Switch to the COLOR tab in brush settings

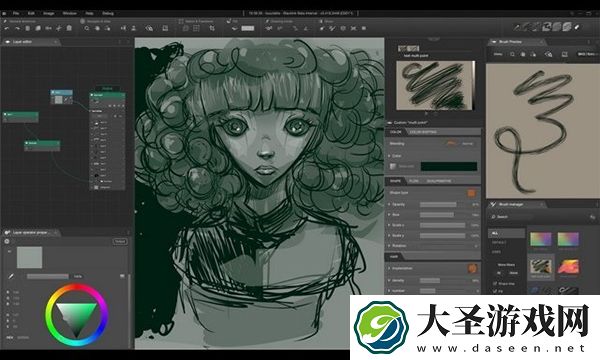point(396,132)
